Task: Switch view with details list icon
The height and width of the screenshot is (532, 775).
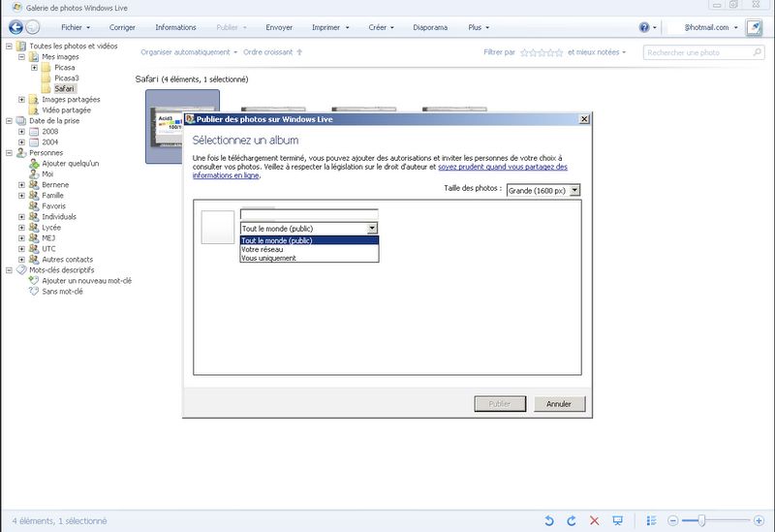Action: pyautogui.click(x=651, y=520)
